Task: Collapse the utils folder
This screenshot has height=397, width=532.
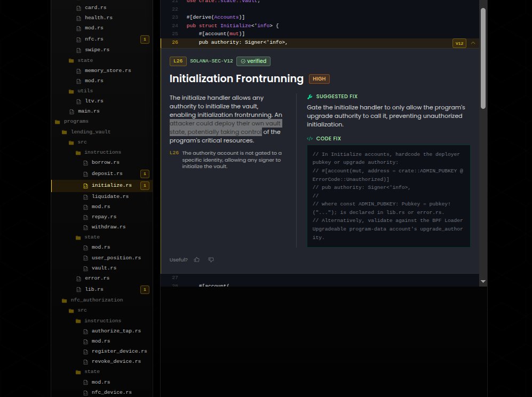Action: point(85,91)
